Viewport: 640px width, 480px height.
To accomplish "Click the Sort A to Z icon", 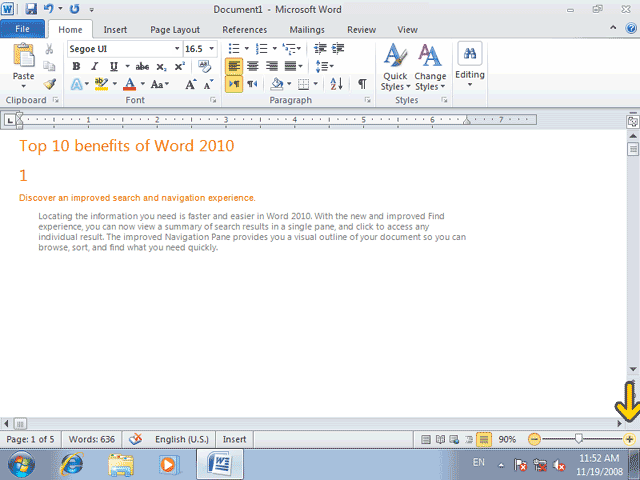I will click(x=336, y=84).
